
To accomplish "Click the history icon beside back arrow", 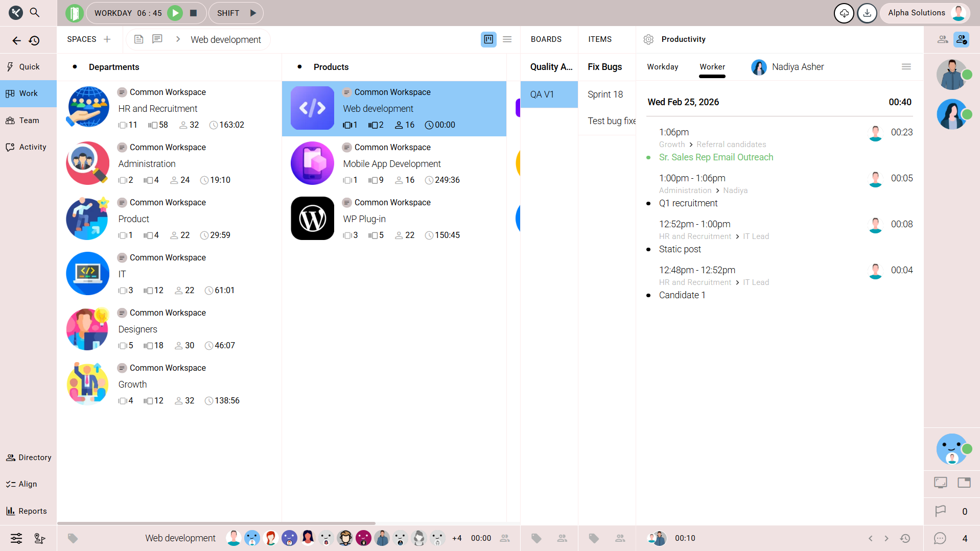I will pyautogui.click(x=34, y=41).
